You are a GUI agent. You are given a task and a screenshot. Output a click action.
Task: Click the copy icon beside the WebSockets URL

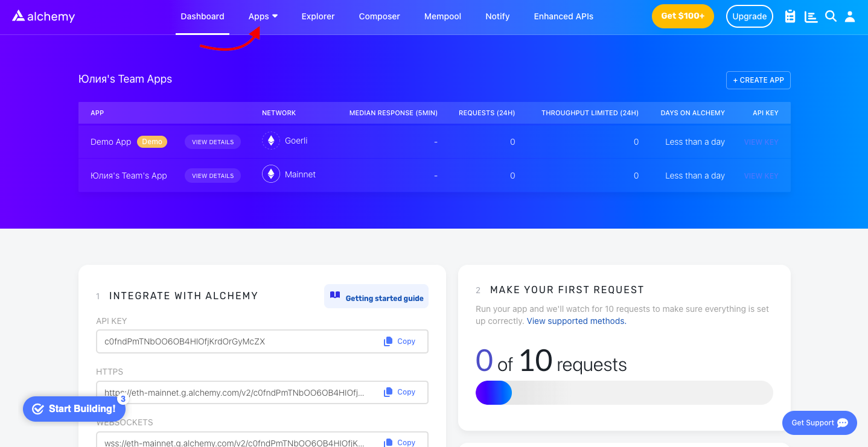388,443
